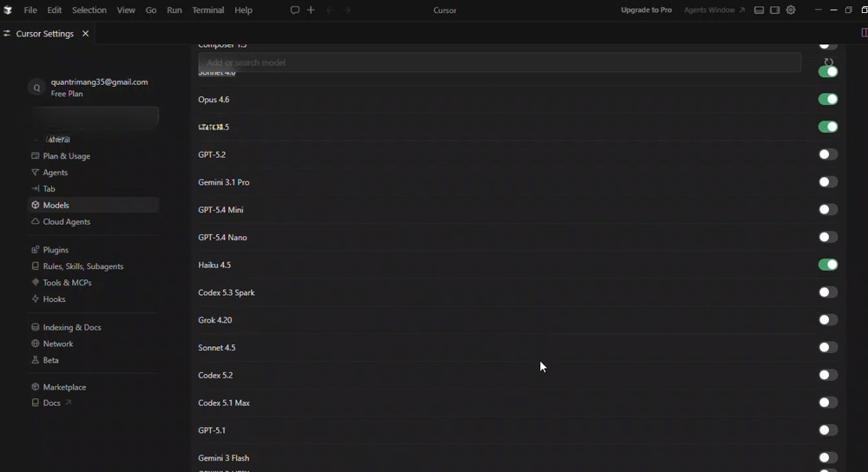The width and height of the screenshot is (868, 472).
Task: Enable the Sonnet 4.5 toggle
Action: pos(828,348)
